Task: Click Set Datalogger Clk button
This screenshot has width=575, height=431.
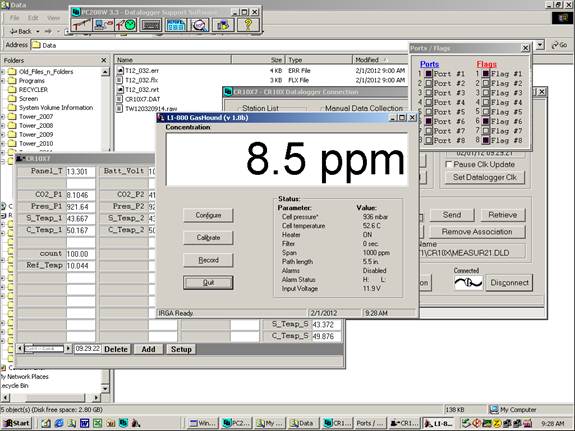Action: (484, 177)
